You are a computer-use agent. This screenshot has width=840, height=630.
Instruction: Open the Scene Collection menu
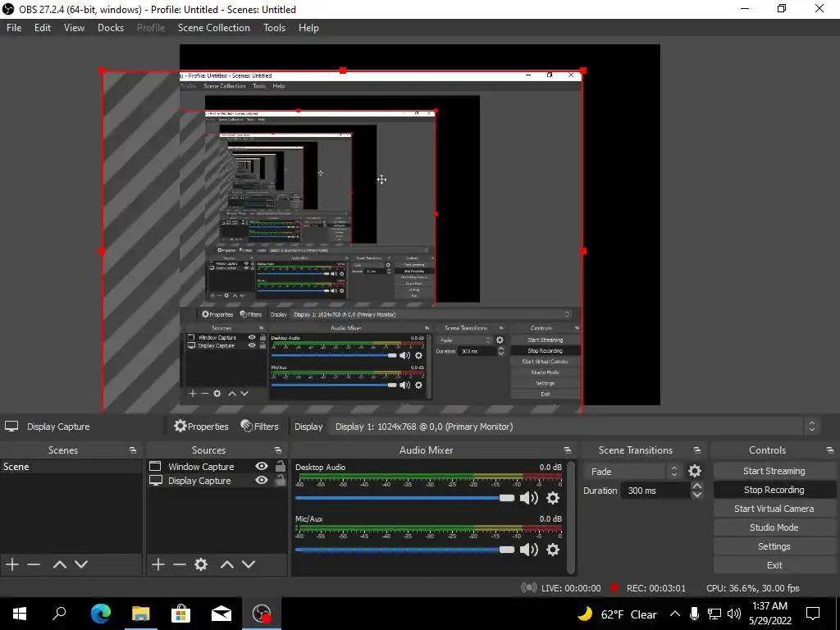(214, 28)
